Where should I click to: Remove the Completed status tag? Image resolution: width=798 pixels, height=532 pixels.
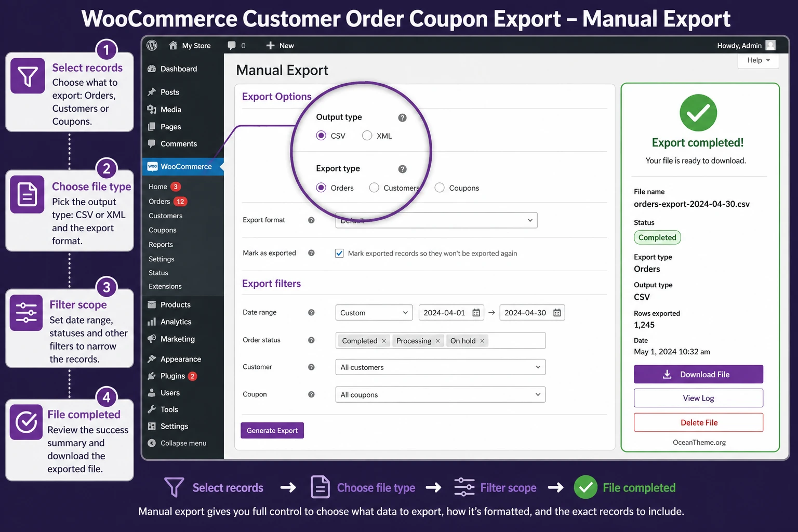click(384, 341)
